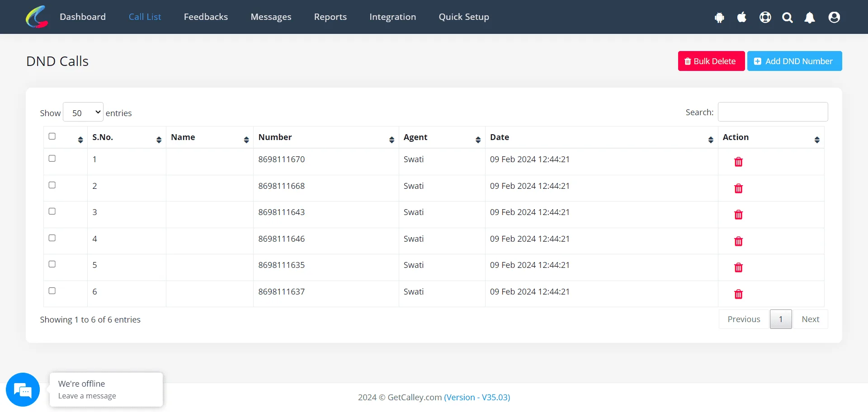Select page 1 in pagination
The width and height of the screenshot is (868, 412).
coord(781,319)
